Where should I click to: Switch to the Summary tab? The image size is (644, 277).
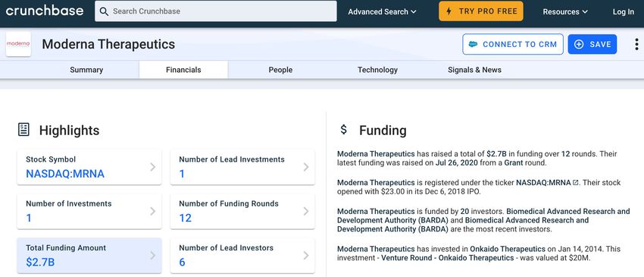86,70
